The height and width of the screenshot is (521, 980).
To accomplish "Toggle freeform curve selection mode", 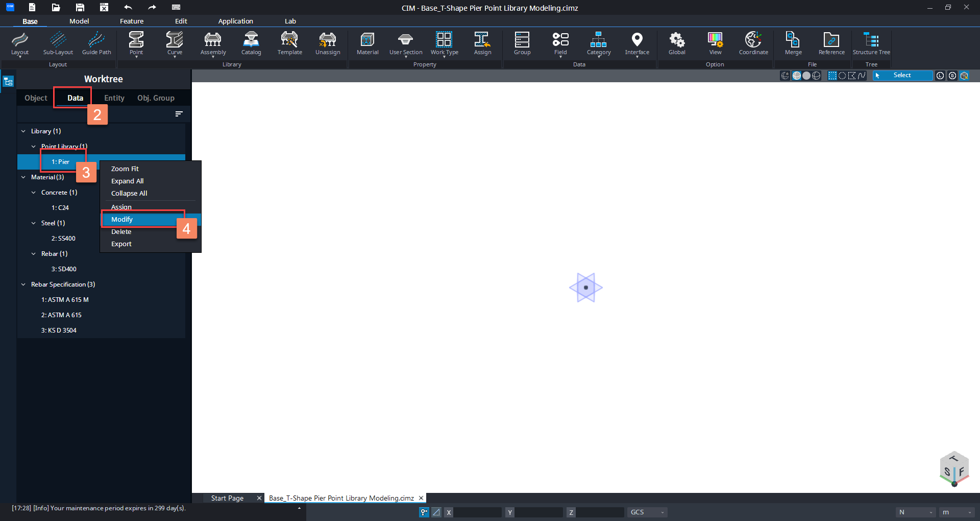I will (862, 76).
